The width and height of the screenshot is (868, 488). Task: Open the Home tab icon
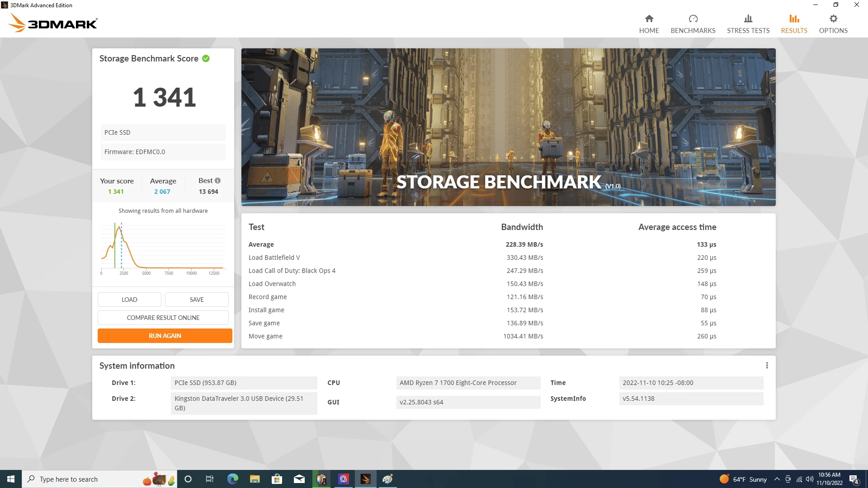coord(649,24)
